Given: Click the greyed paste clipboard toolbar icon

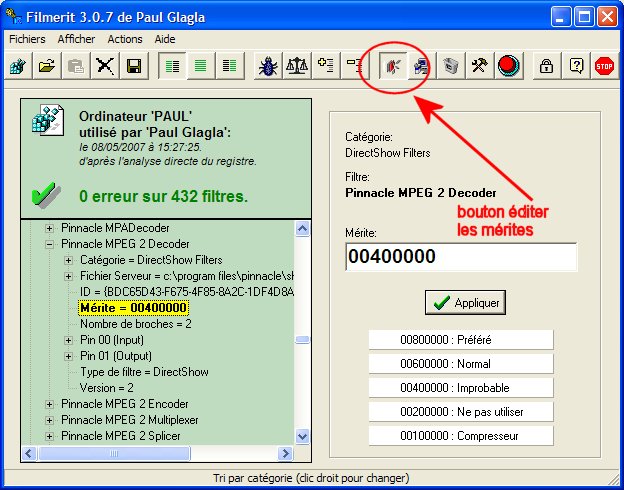Looking at the screenshot, I should click(76, 66).
